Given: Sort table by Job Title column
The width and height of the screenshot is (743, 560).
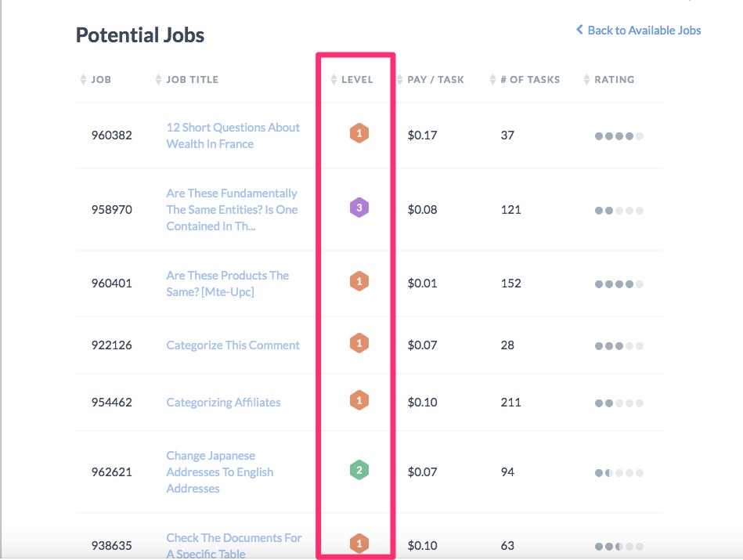Looking at the screenshot, I should click(186, 79).
